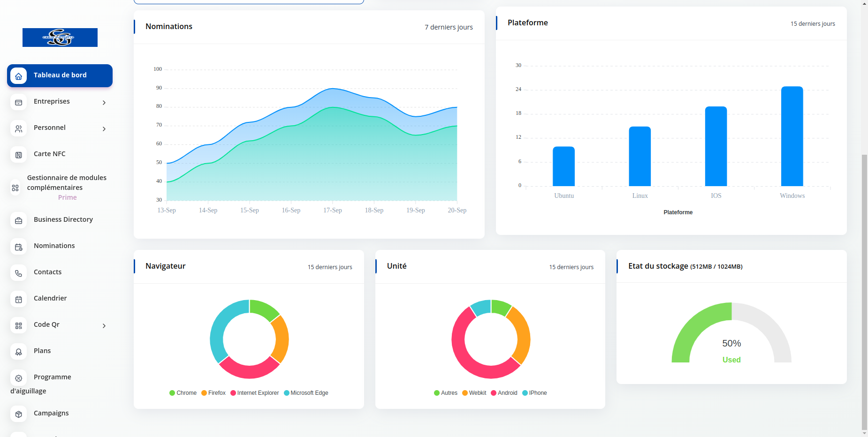Viewport: 868px width, 437px height.
Task: Expand the Code Qr submenu chevron
Action: 104,326
